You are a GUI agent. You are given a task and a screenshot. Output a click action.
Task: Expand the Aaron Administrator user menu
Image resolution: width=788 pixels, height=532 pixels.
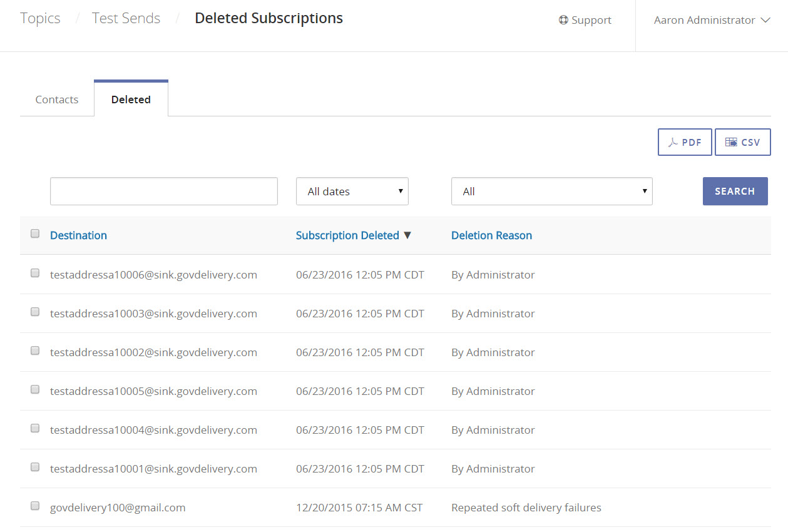(711, 20)
